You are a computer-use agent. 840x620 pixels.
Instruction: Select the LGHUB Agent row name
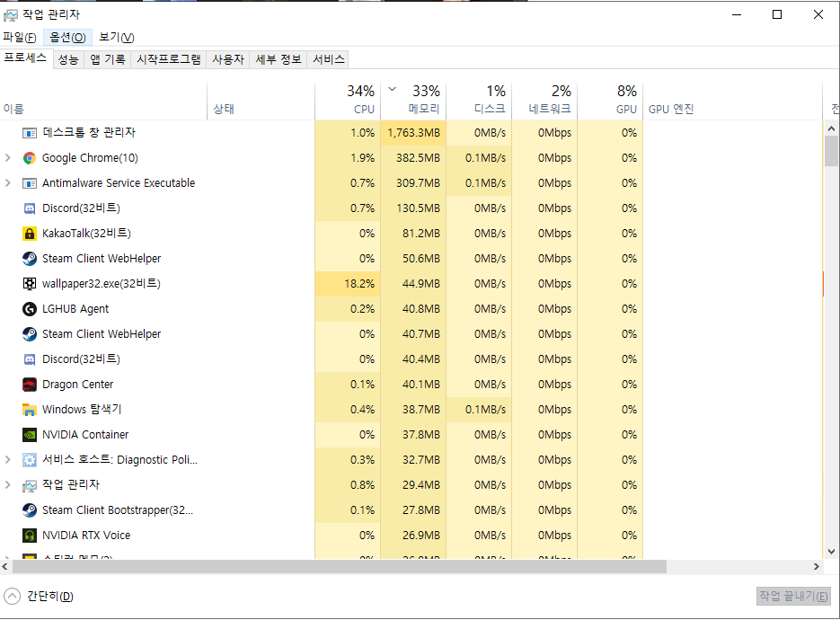pyautogui.click(x=75, y=309)
